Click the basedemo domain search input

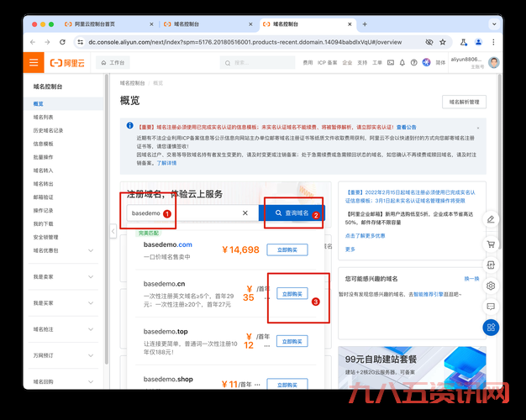click(185, 213)
